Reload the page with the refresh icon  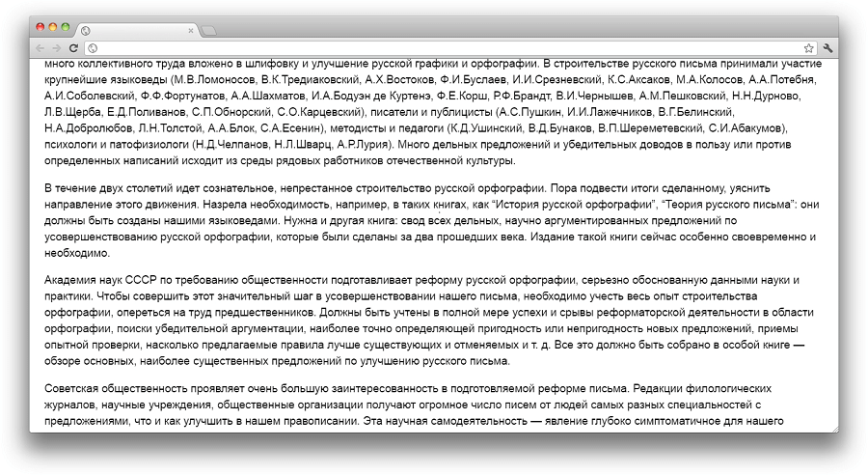coord(73,48)
